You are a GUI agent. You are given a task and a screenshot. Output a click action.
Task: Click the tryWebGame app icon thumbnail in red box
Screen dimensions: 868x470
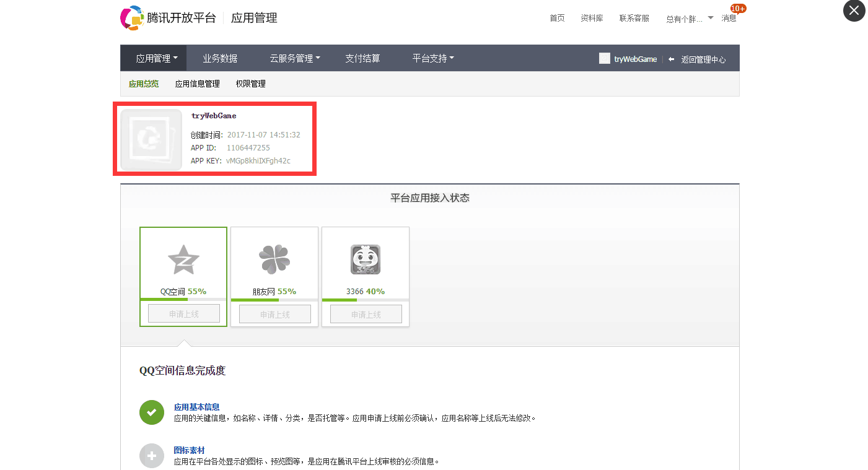click(x=151, y=139)
